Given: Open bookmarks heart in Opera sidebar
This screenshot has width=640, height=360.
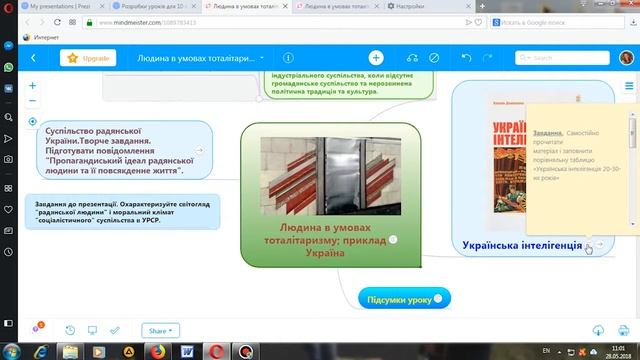Looking at the screenshot, I should 9,209.
